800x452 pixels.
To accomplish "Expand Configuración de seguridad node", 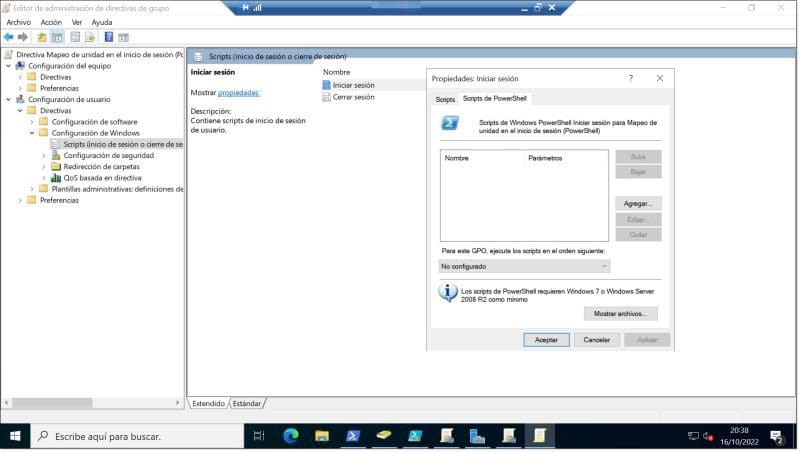I will (x=44, y=156).
